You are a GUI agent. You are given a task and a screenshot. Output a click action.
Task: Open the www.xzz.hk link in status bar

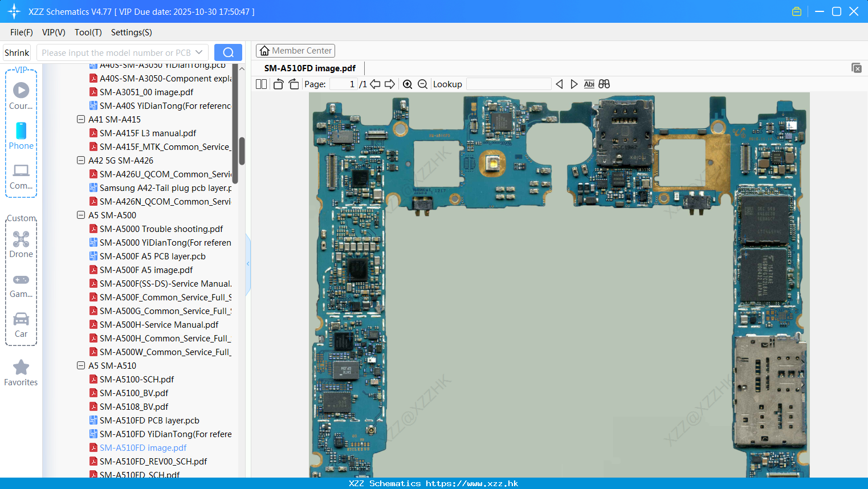(472, 483)
